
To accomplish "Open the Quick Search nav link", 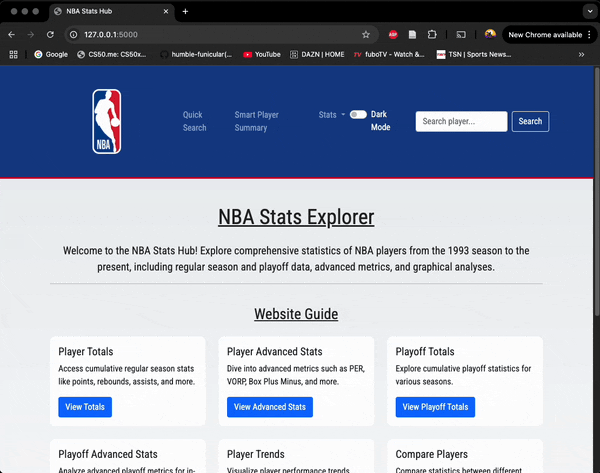I will (x=194, y=121).
